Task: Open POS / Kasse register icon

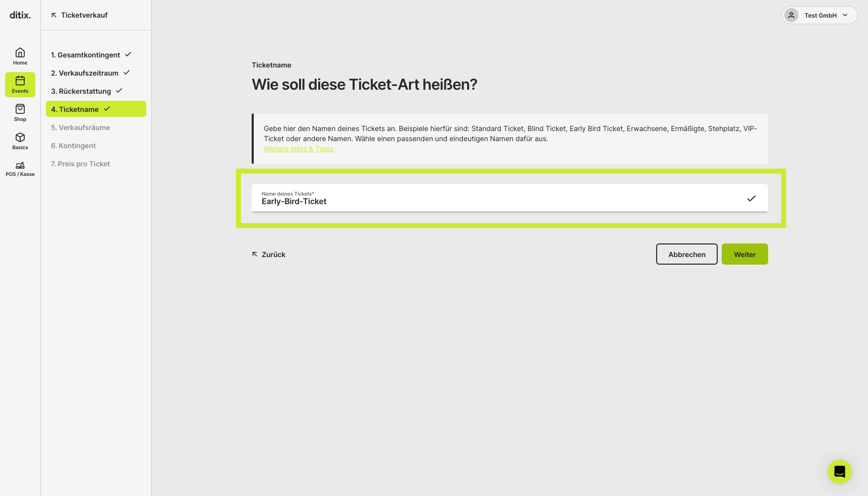Action: click(x=20, y=165)
